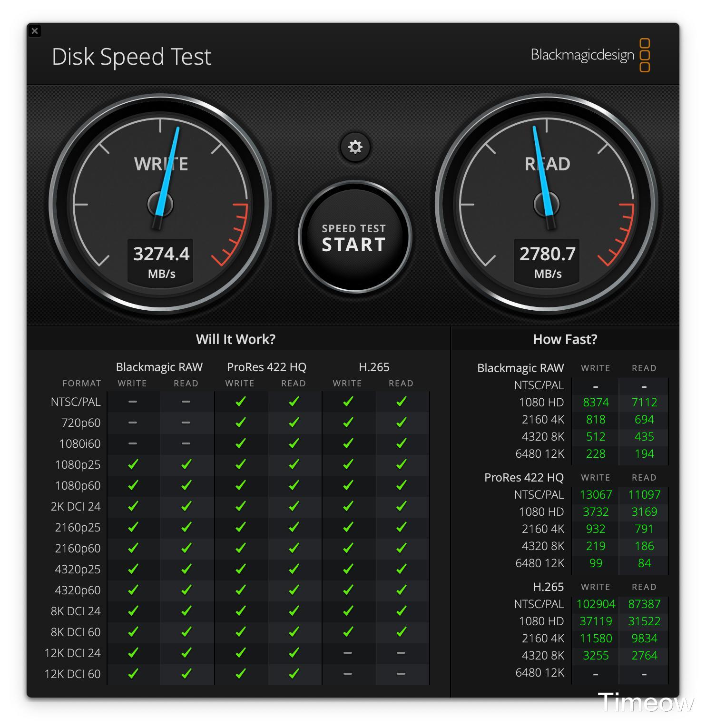Viewport: 706px width, 728px height.
Task: Click the 87387 H.265 read value
Action: coord(644,604)
